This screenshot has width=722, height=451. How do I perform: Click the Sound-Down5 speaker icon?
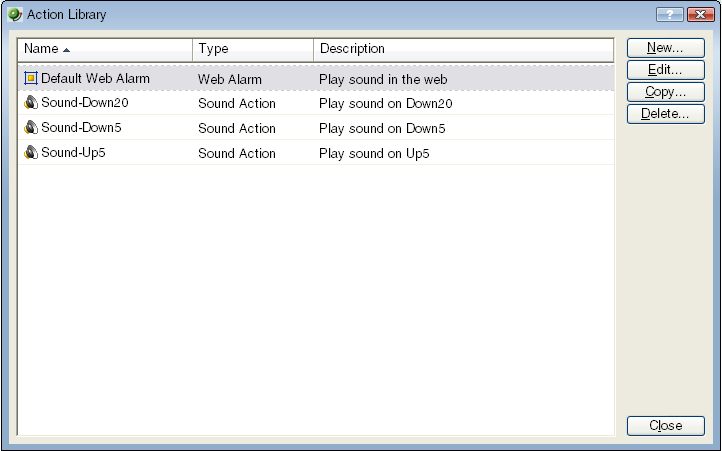[31, 128]
